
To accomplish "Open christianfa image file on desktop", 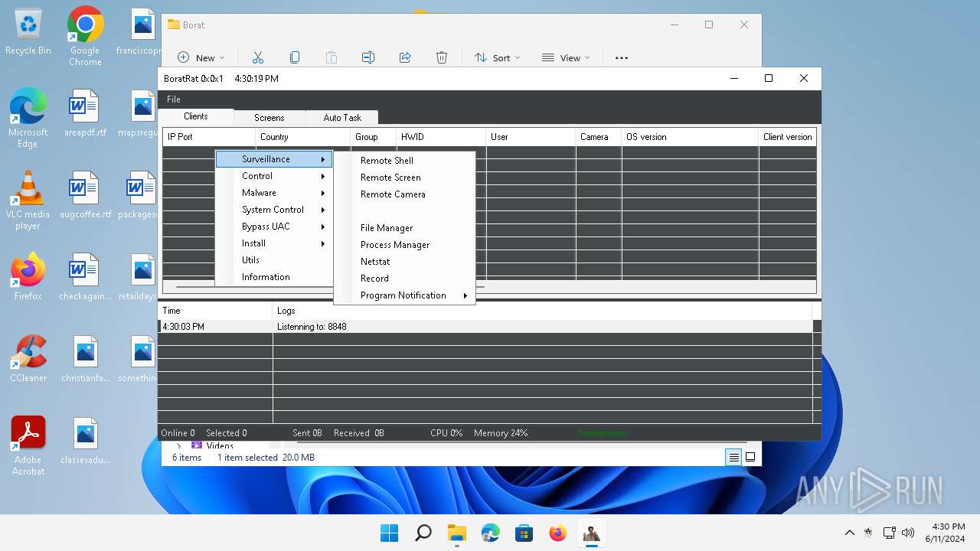I will click(85, 359).
